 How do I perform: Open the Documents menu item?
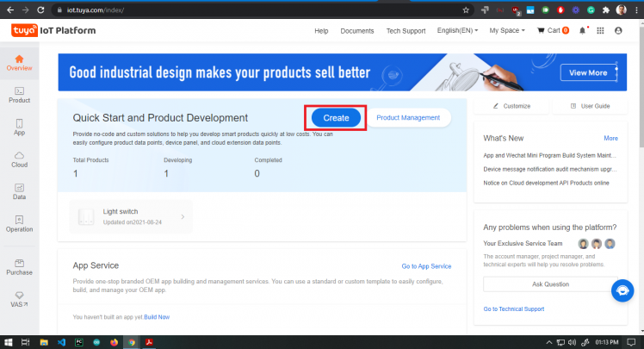tap(357, 31)
